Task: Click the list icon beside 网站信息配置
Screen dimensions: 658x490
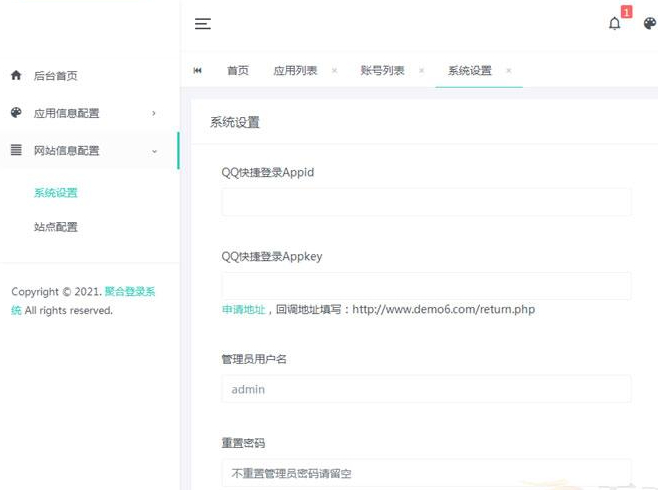Action: [x=16, y=150]
